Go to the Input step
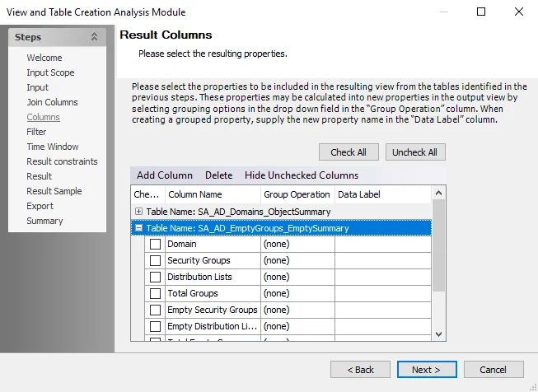The image size is (538, 392). [38, 87]
